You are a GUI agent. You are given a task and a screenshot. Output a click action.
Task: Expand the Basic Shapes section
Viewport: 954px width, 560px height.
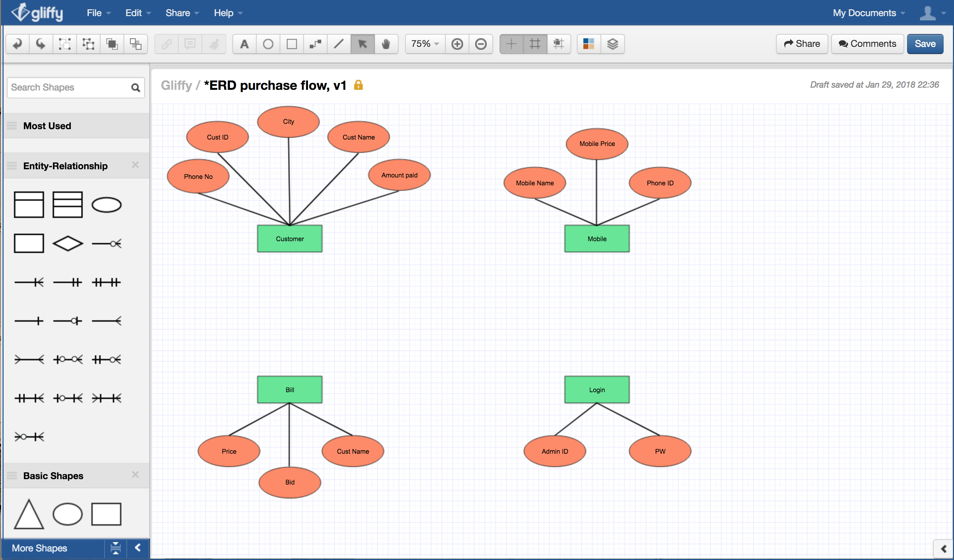tap(53, 476)
